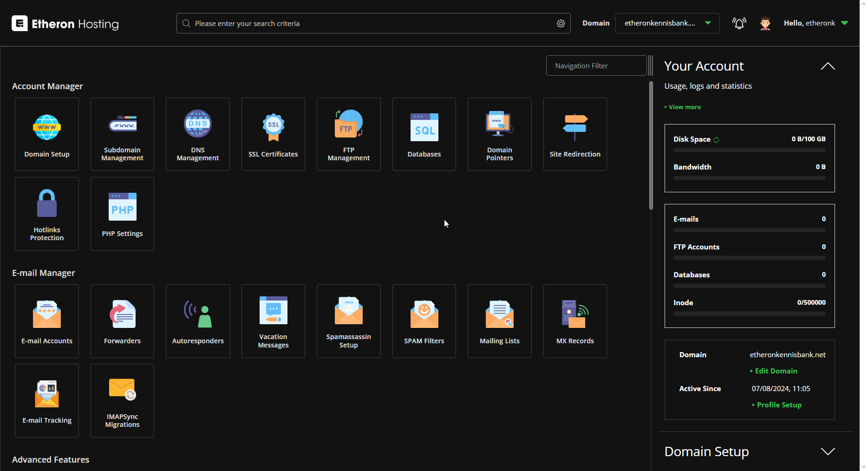This screenshot has height=471, width=868.
Task: Click the notification bell icon
Action: pos(739,23)
